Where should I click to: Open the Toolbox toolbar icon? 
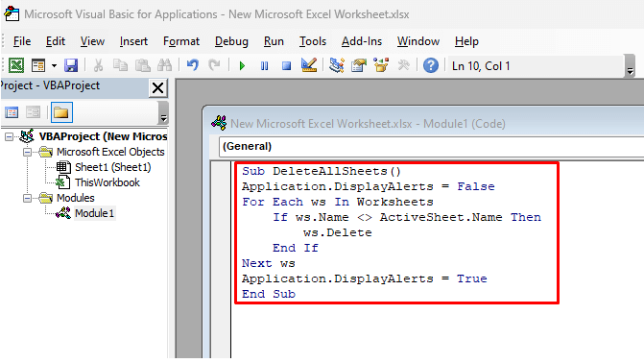pos(403,65)
